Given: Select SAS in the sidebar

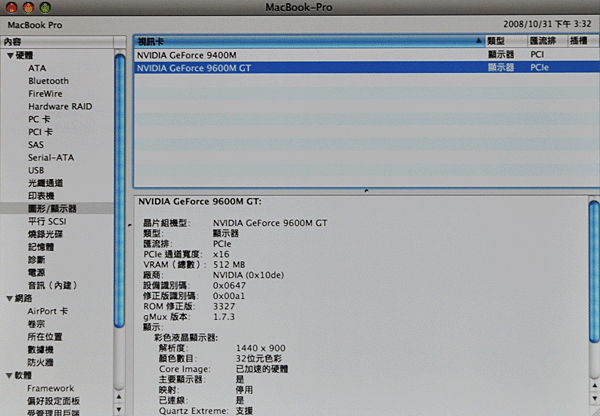Looking at the screenshot, I should (36, 145).
